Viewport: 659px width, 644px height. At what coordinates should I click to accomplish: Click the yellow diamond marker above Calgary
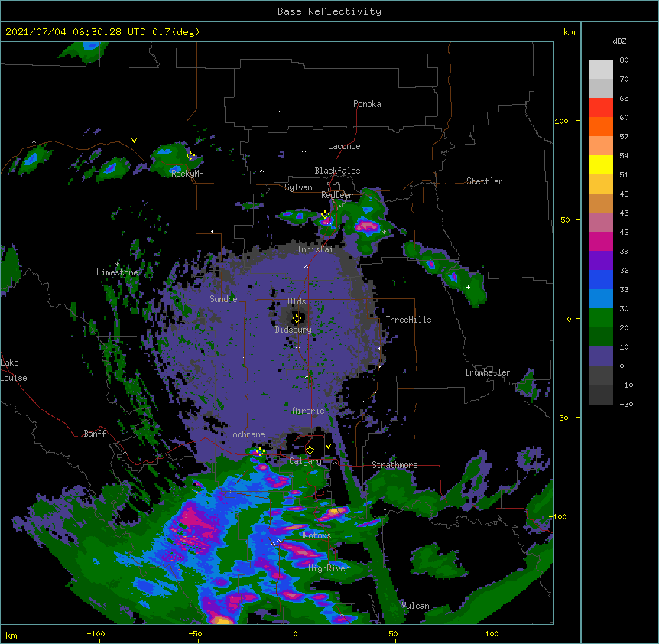tap(310, 450)
